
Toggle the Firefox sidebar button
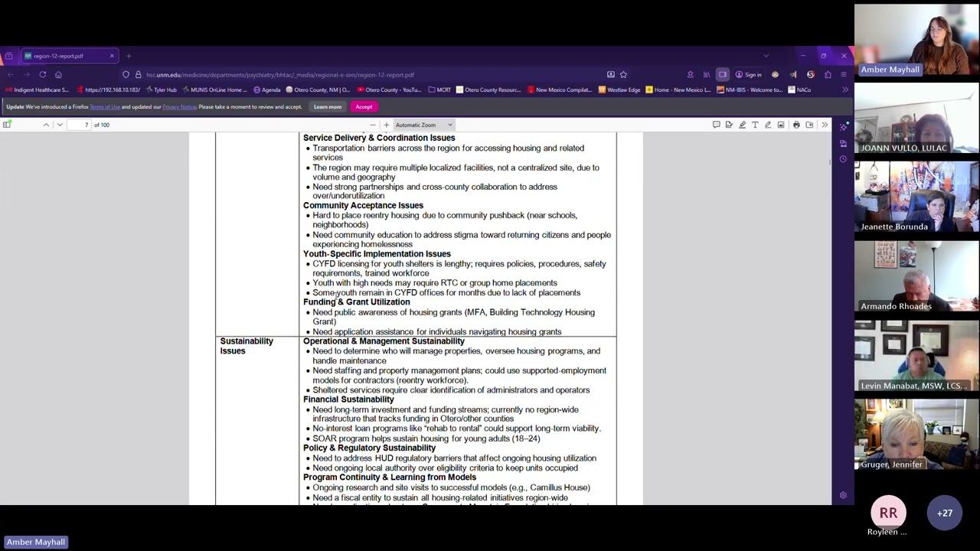(x=722, y=75)
